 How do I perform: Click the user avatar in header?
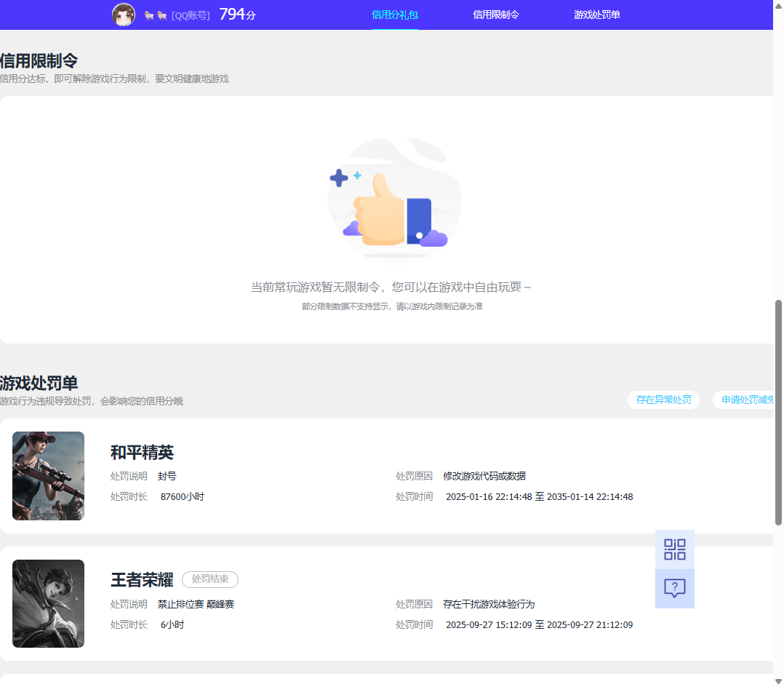coord(124,15)
